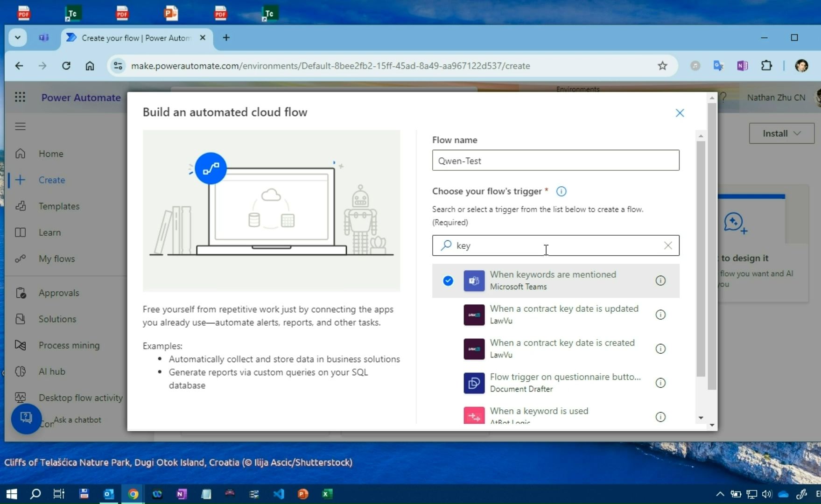Choose 'When a contract key date is updated'

(x=555, y=315)
